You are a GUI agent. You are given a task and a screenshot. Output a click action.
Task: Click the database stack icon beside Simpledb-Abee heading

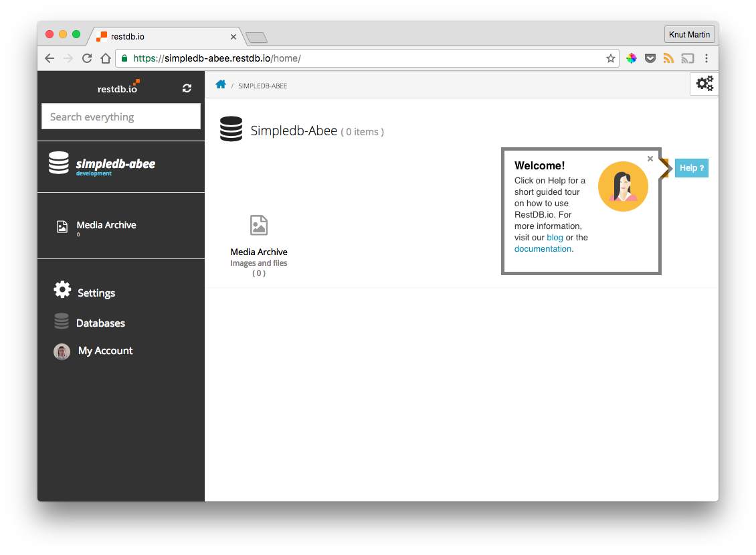click(x=231, y=129)
